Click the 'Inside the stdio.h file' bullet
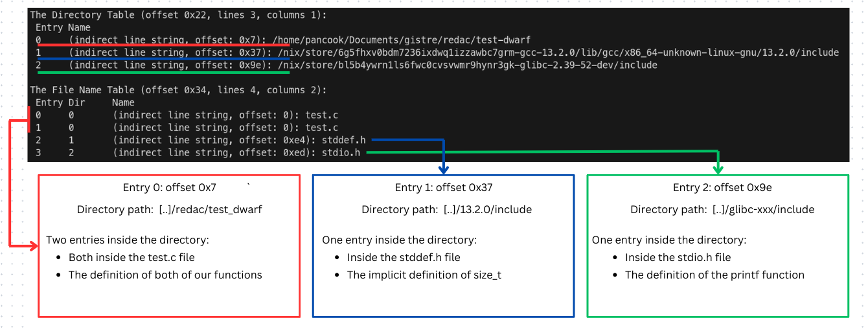The width and height of the screenshot is (868, 331). (678, 257)
